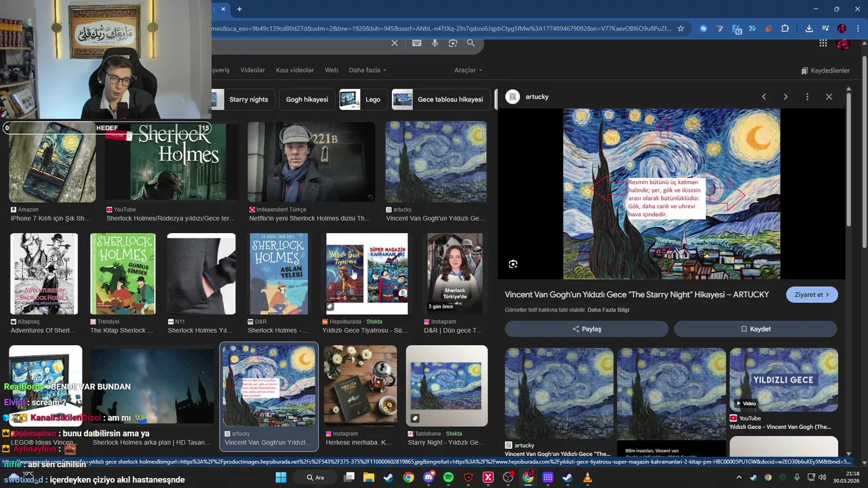This screenshot has width=868, height=488.
Task: Open the Chrome three-dot menu
Action: coord(858,28)
